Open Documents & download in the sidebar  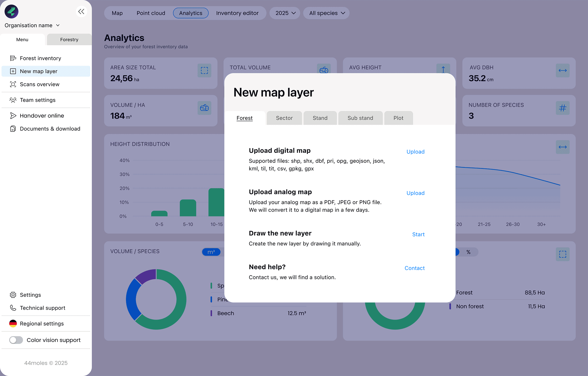pyautogui.click(x=50, y=129)
